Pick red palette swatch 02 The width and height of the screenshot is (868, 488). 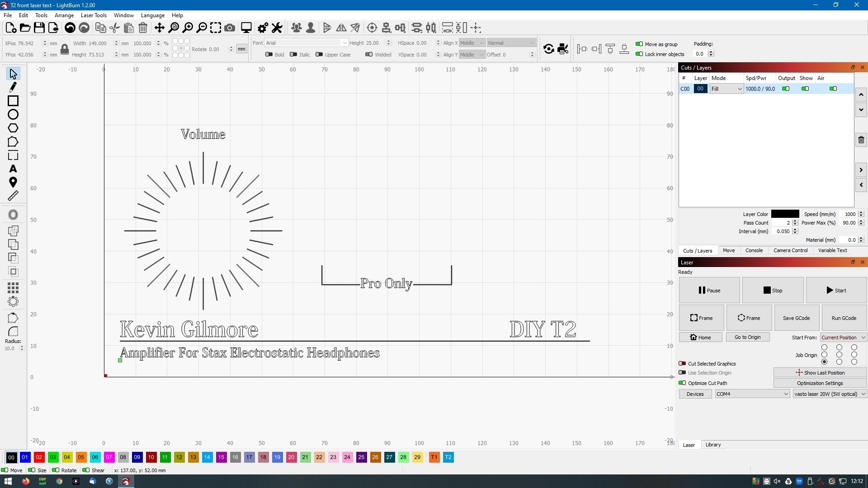[39, 457]
